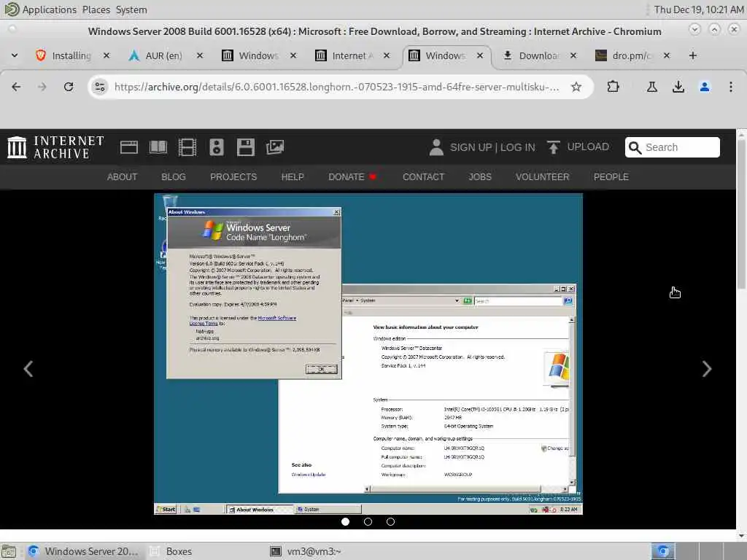Screen dimensions: 747x560
Task: Open the Chromium profile avatar
Action: pos(705,87)
